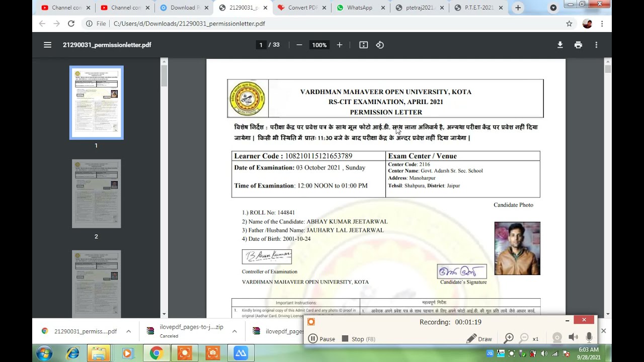Reload the page in Chrome

click(71, 24)
